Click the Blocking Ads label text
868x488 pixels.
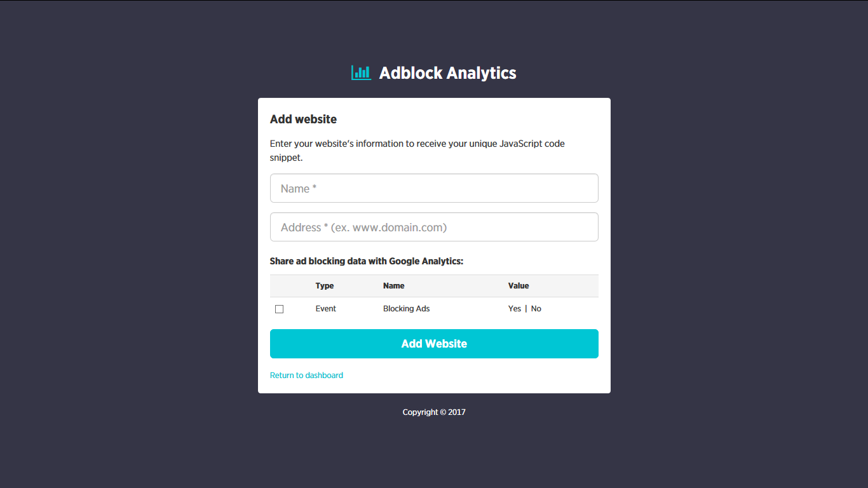coord(406,309)
